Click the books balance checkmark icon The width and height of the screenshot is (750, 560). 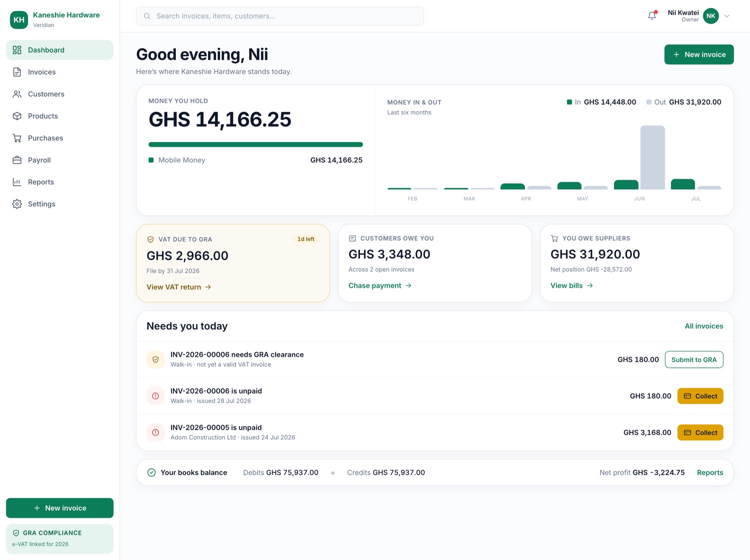point(151,472)
